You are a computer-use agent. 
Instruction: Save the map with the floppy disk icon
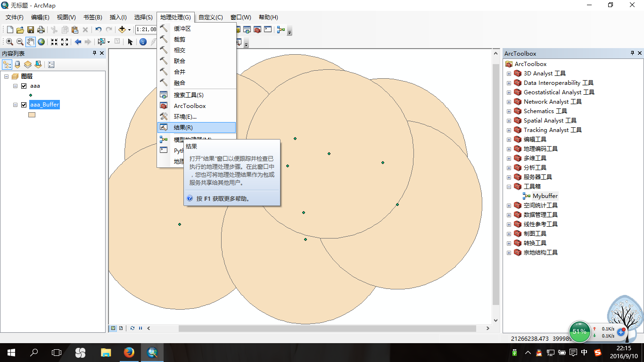point(31,30)
